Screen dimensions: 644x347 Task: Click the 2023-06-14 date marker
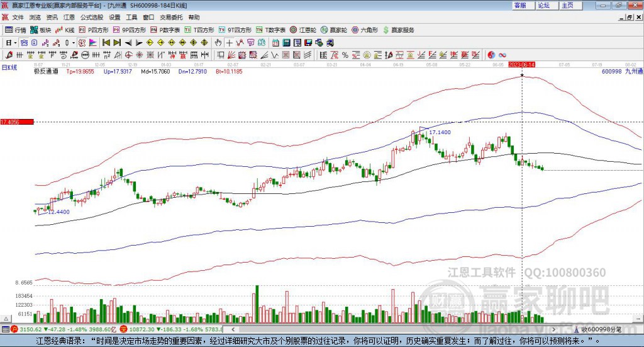pos(521,65)
